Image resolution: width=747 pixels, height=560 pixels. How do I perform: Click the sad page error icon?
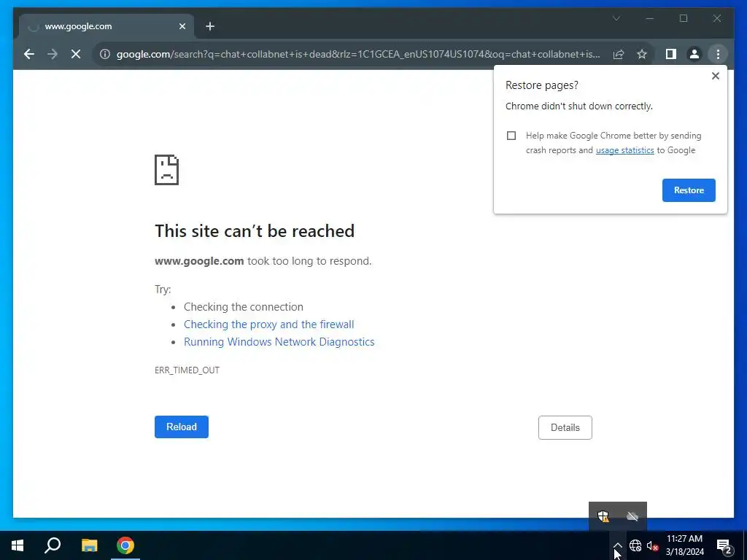(x=167, y=169)
